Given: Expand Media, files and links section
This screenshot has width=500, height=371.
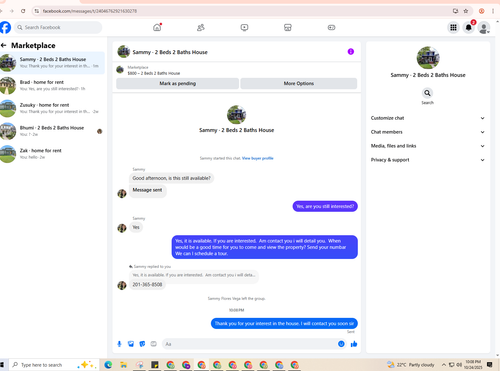Looking at the screenshot, I should [428, 146].
